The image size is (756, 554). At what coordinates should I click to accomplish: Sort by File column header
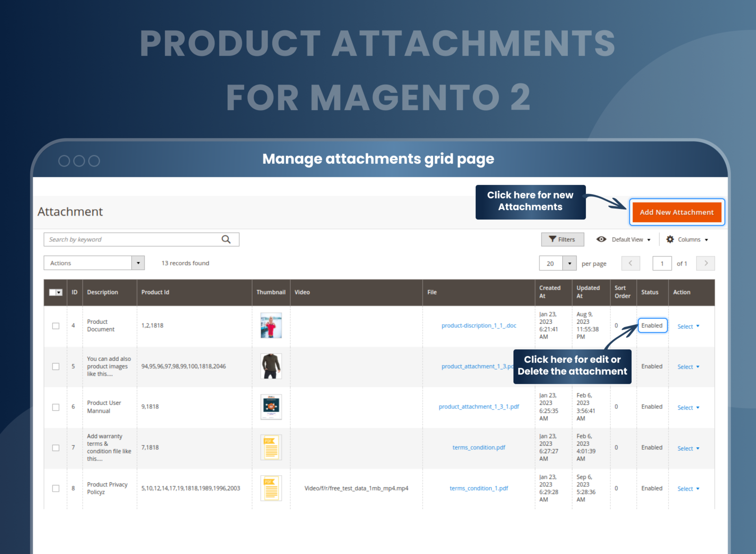[478, 292]
